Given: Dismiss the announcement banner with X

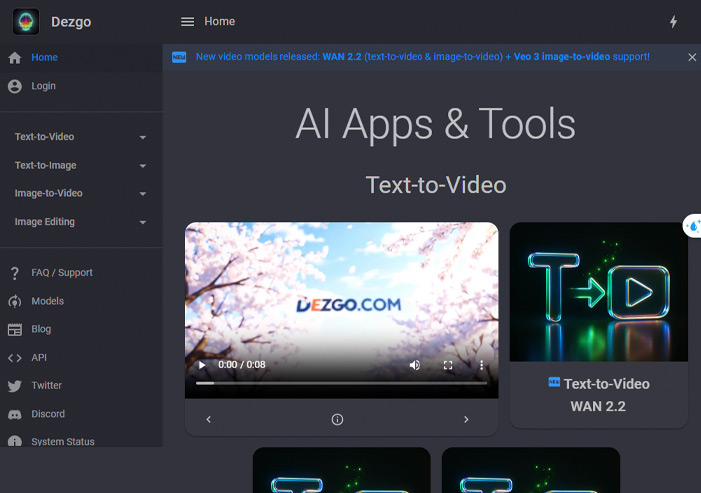Looking at the screenshot, I should pyautogui.click(x=692, y=57).
